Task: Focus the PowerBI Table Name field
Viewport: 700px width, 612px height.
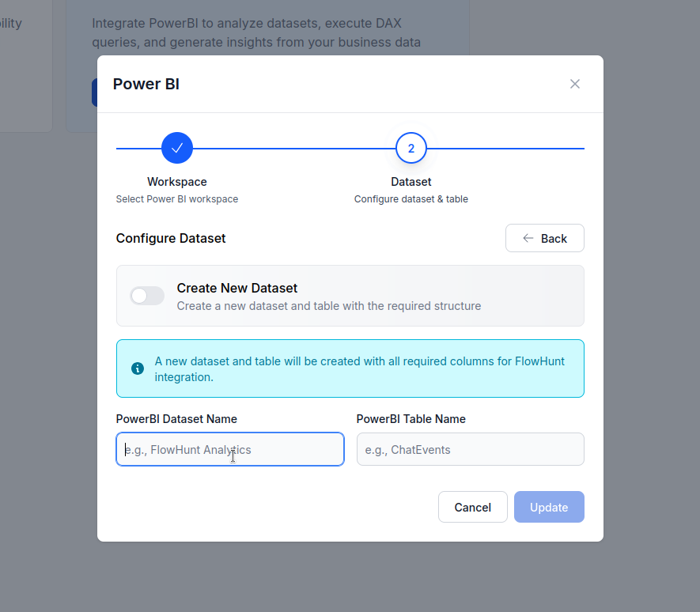Action: (470, 449)
